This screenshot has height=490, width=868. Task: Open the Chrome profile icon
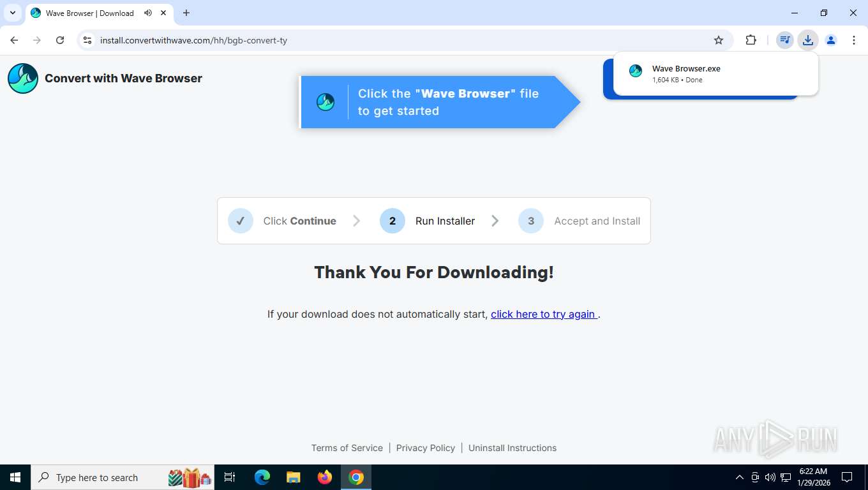(x=831, y=40)
